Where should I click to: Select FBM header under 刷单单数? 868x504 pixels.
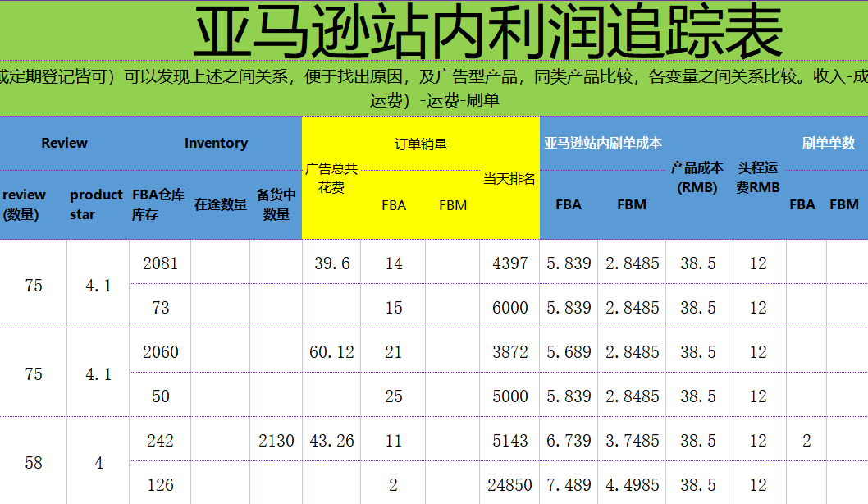844,204
